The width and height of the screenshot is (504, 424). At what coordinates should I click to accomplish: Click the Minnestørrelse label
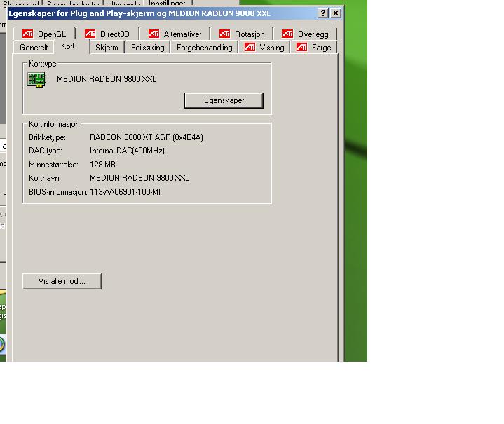pos(53,165)
